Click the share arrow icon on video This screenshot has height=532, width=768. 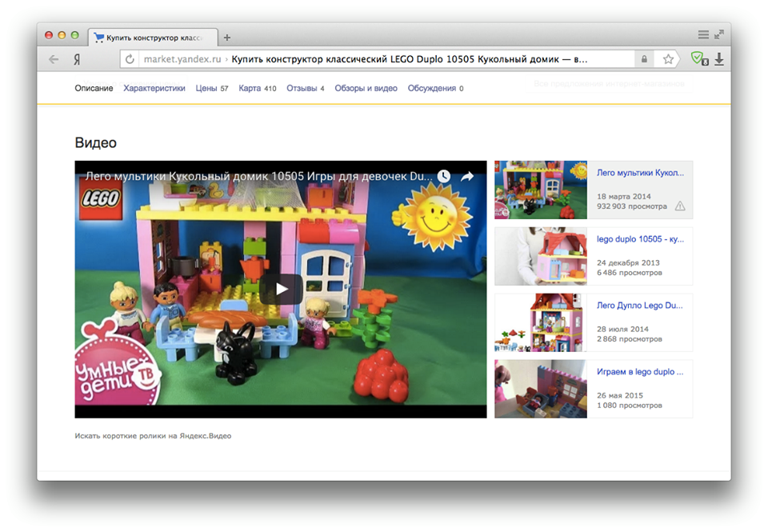(x=467, y=176)
